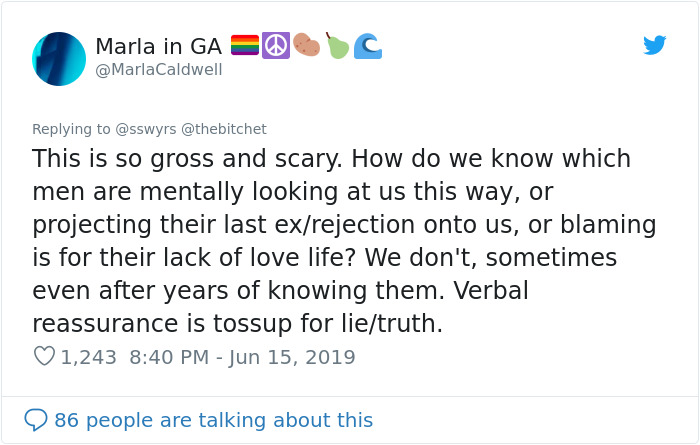Click the Twitter bird logo
Viewport: 700px width, 445px height.
tap(654, 45)
